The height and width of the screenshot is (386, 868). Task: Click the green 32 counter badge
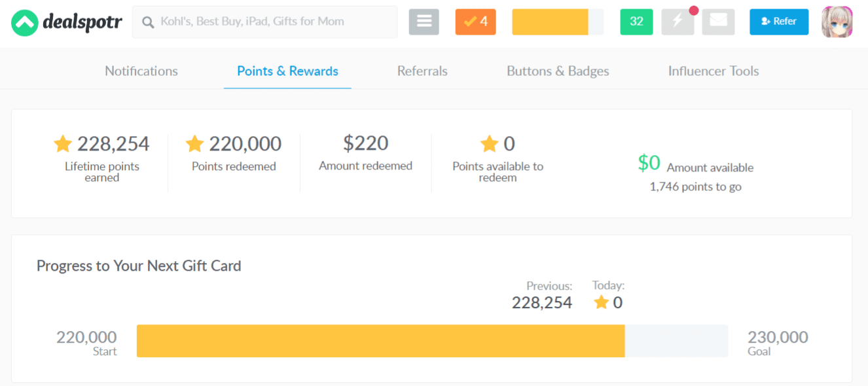[x=636, y=22]
